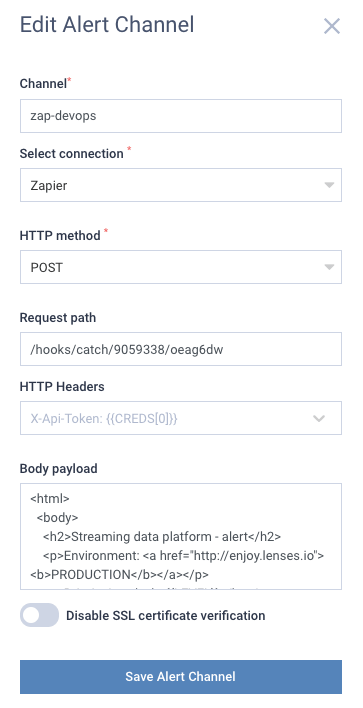Click the Channel name field containing zap-devops

tap(181, 116)
